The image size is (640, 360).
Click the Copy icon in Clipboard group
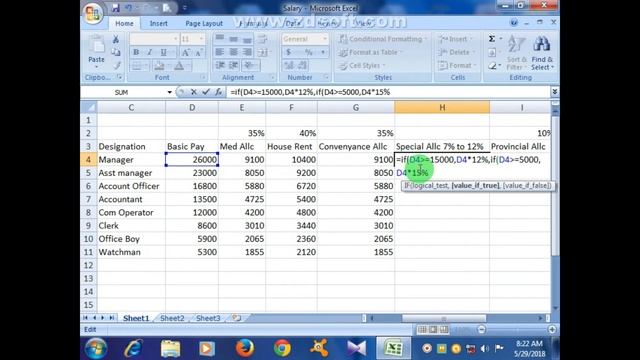(x=116, y=52)
